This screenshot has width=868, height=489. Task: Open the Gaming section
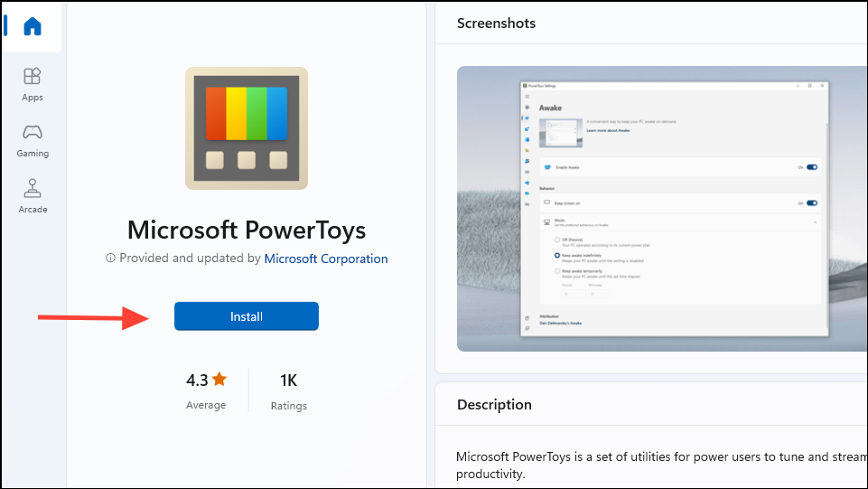coord(33,141)
